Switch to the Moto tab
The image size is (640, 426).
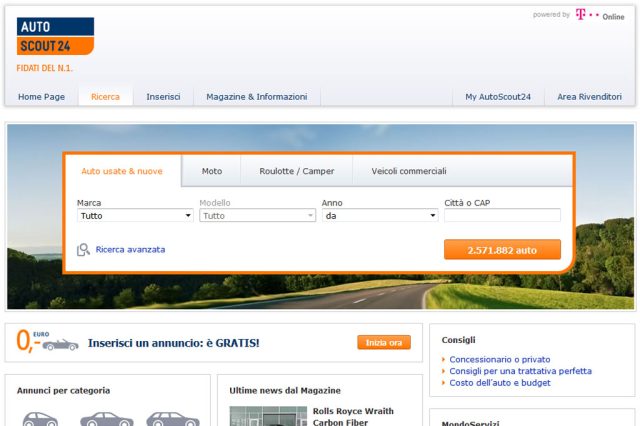pyautogui.click(x=212, y=171)
